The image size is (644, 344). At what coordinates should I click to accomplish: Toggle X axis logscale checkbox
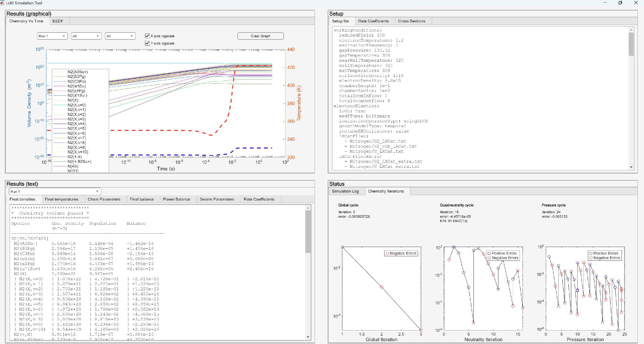click(x=148, y=36)
